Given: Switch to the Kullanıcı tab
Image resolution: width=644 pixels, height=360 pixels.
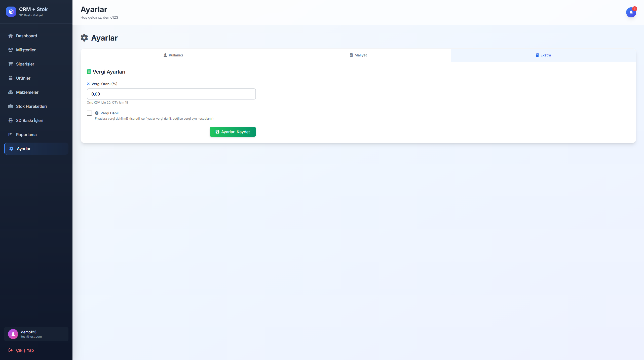Looking at the screenshot, I should 173,55.
